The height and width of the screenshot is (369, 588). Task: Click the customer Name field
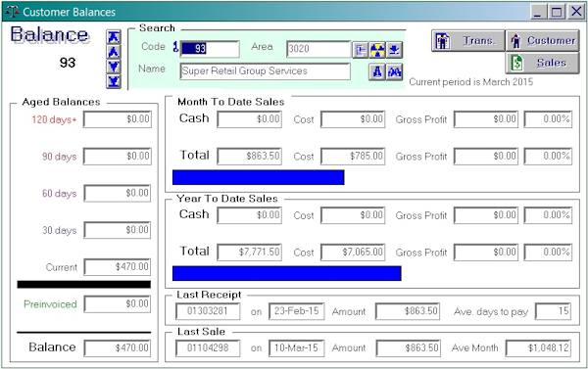(x=266, y=71)
